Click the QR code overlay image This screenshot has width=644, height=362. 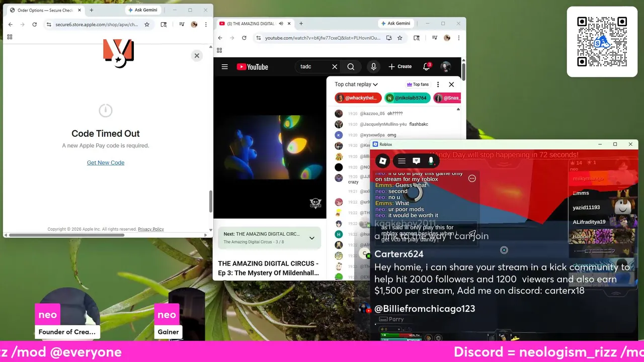602,42
